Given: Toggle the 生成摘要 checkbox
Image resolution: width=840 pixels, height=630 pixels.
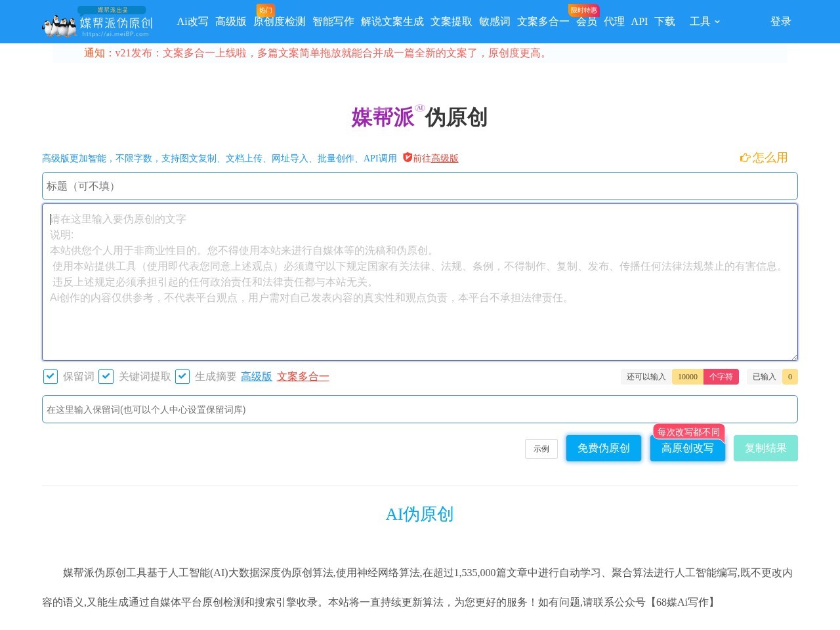Looking at the screenshot, I should click(182, 377).
